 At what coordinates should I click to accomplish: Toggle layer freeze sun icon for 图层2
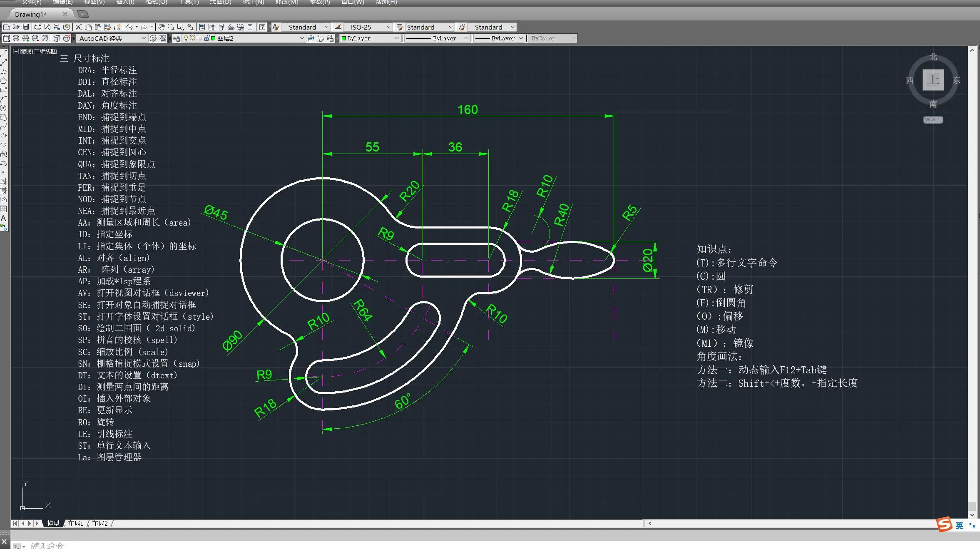(x=192, y=38)
